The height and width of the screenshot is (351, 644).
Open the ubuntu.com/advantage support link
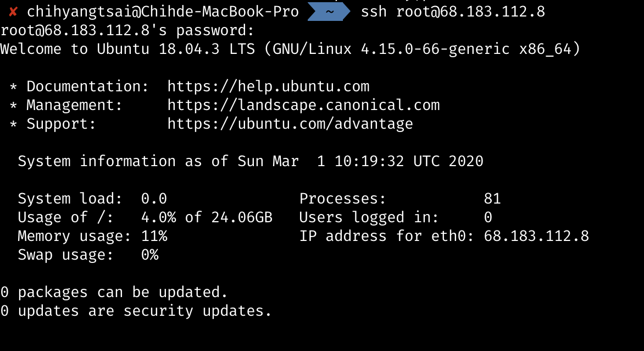coord(290,124)
